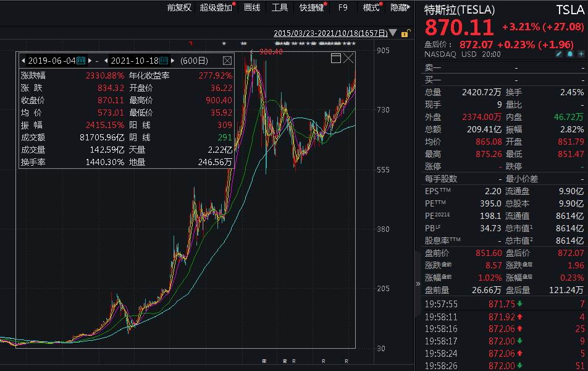
Task: Click the 开盘价 value 36.22
Action: (221, 88)
